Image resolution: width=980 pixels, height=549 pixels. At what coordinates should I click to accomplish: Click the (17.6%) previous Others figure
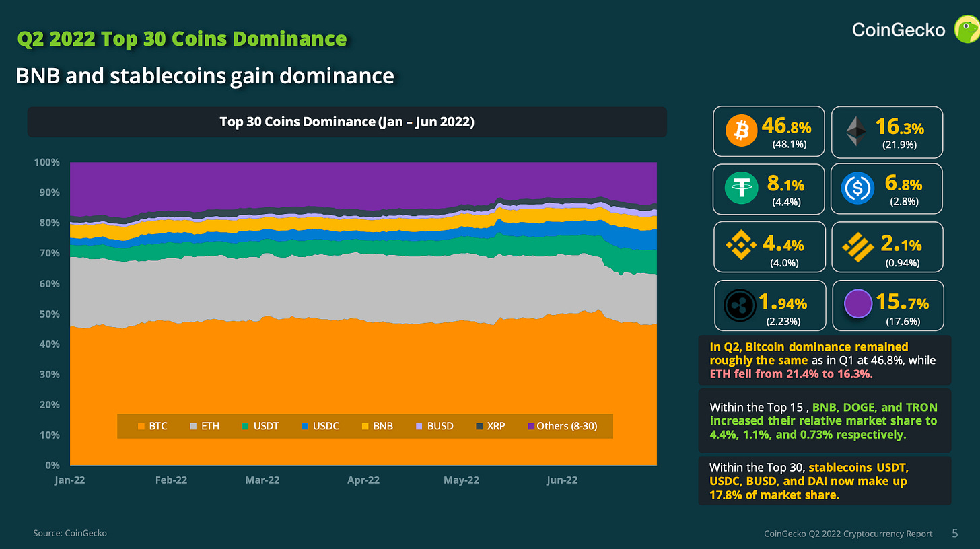pos(903,321)
